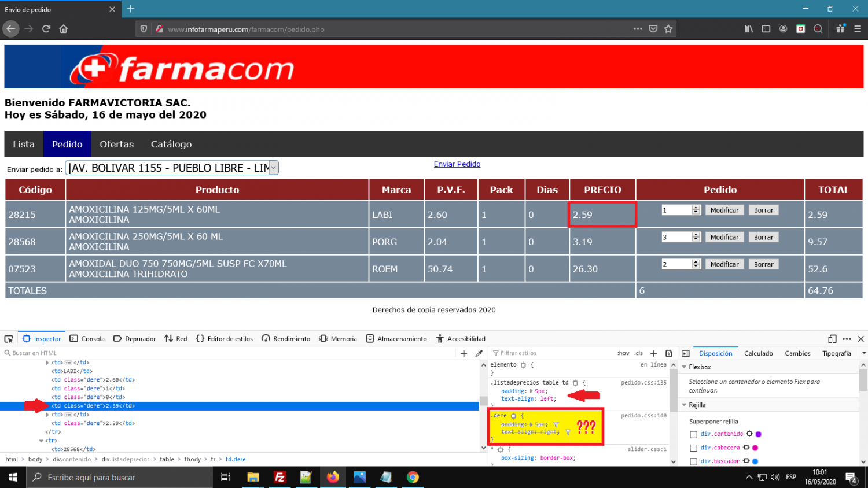This screenshot has height=488, width=868.
Task: Activate the element picker tool in DevTools
Action: 9,339
